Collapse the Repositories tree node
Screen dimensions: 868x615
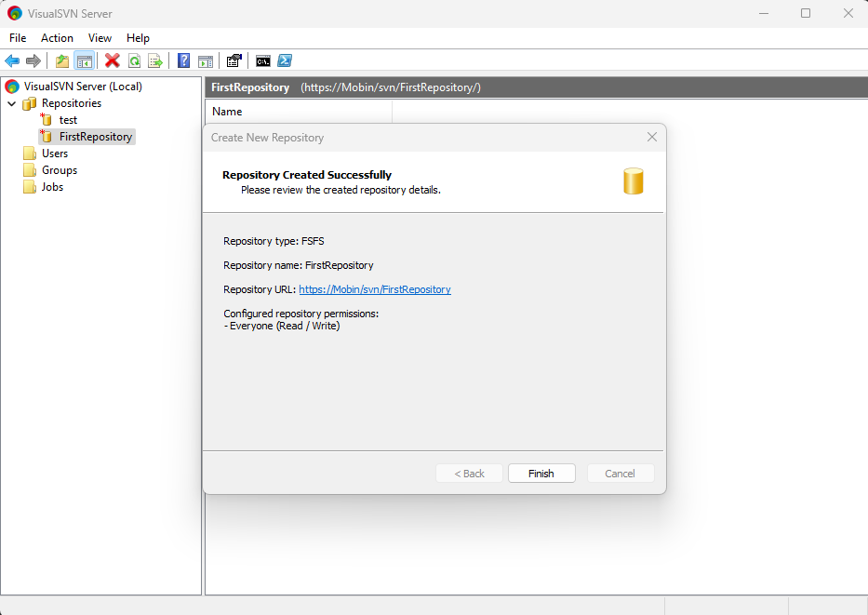pos(12,103)
